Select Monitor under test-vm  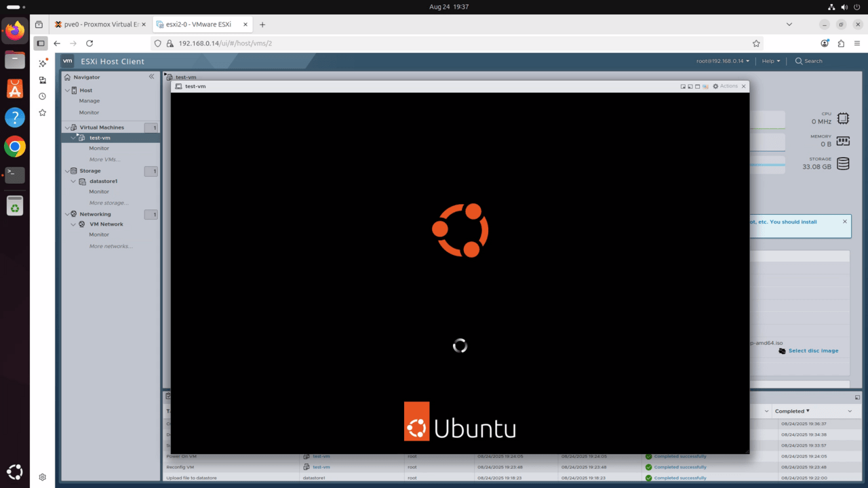[99, 148]
